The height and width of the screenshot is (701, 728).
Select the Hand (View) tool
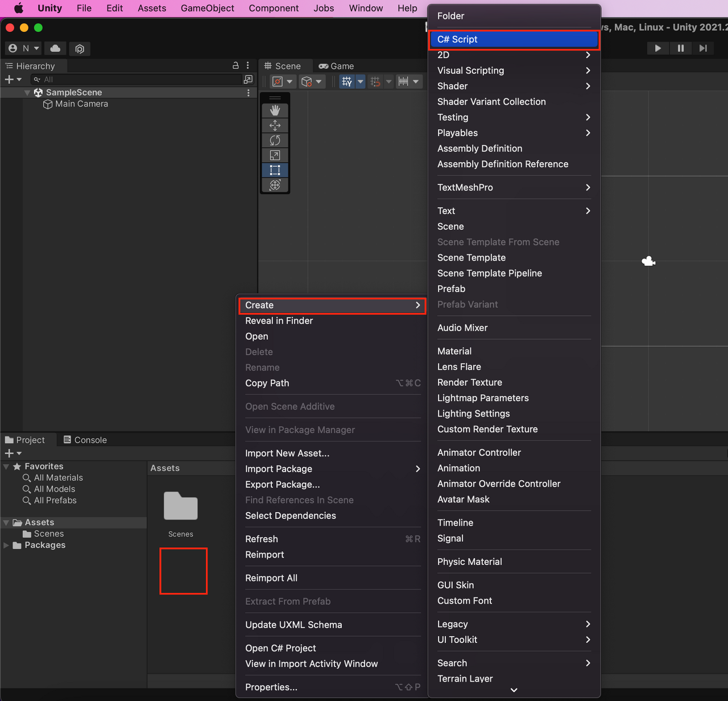pos(275,110)
